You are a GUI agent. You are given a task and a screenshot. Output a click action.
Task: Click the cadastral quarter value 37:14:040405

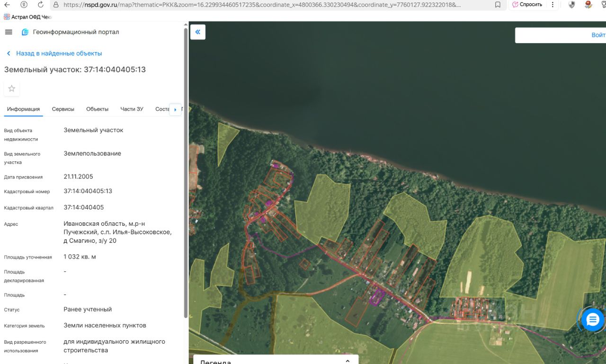[x=84, y=207]
